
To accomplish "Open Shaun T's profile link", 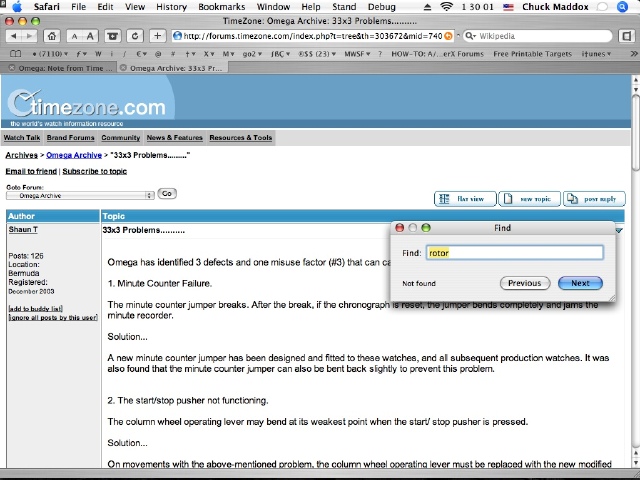I will coord(23,229).
